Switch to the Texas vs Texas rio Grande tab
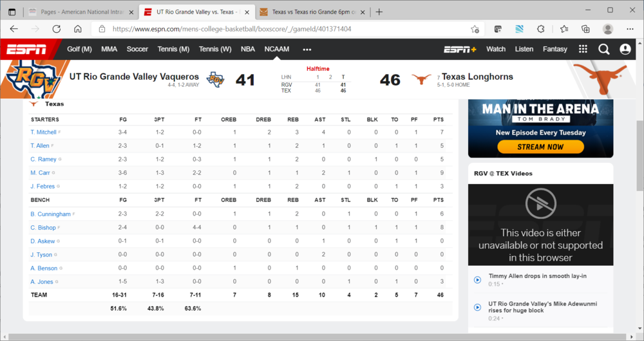 click(312, 12)
